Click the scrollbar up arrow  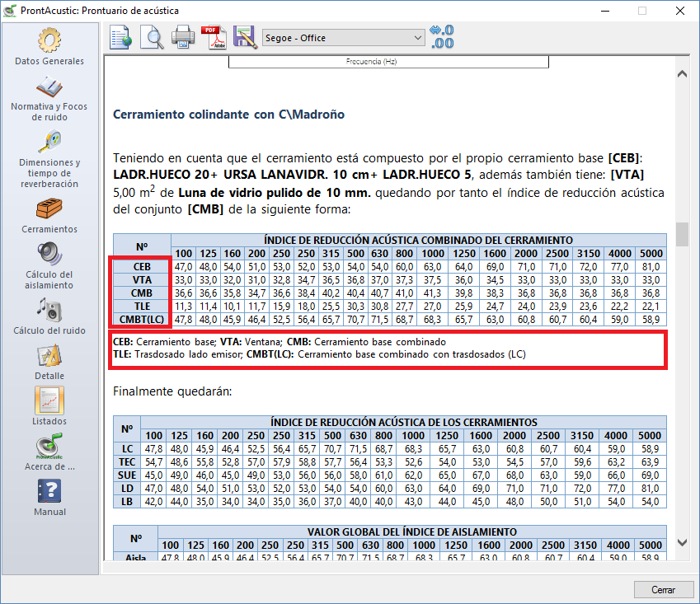[682, 74]
